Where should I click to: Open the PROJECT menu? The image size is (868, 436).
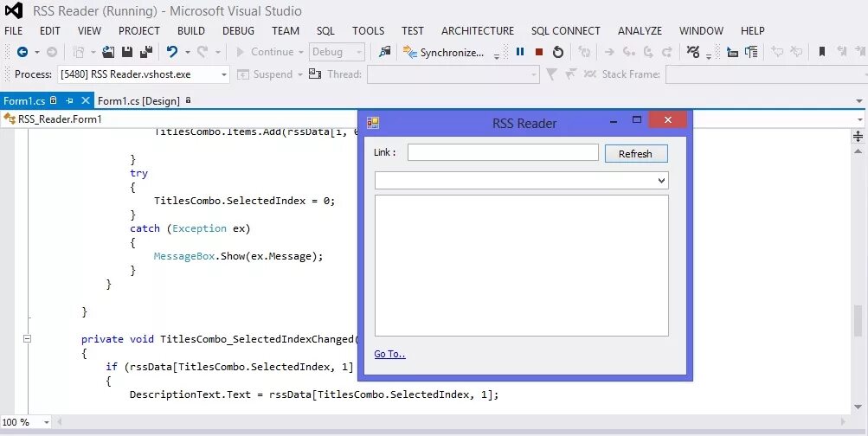(x=139, y=31)
